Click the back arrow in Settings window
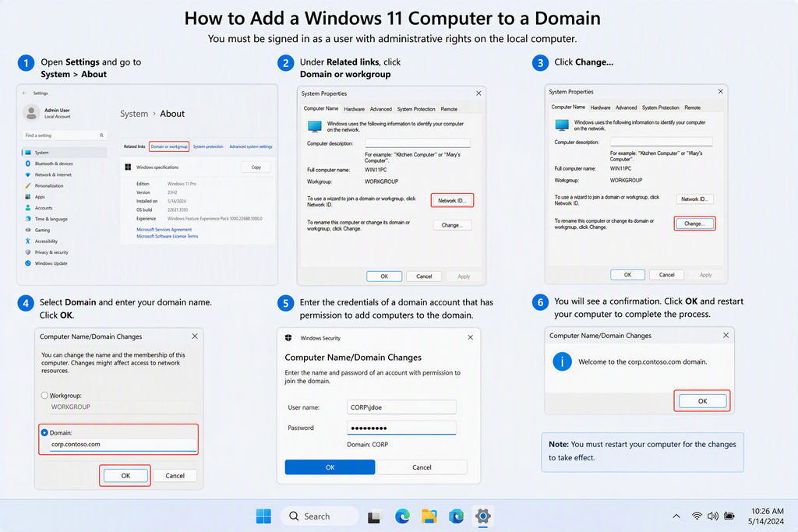The image size is (798, 532). (24, 93)
